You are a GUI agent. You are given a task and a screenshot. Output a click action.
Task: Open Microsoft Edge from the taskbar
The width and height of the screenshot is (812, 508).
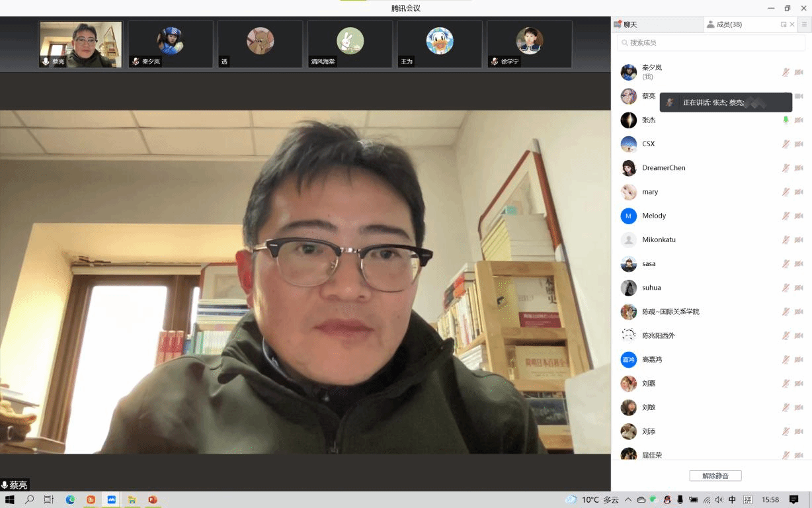point(70,500)
